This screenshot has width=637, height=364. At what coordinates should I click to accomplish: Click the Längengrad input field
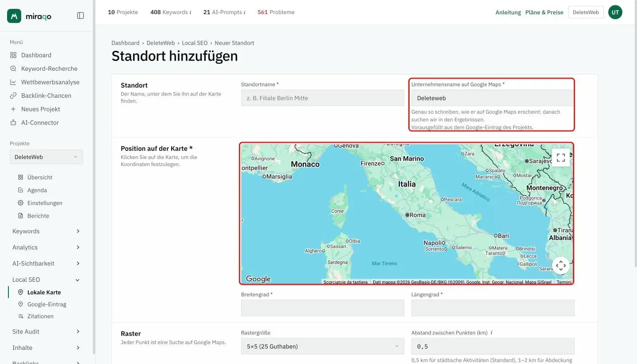pyautogui.click(x=493, y=308)
